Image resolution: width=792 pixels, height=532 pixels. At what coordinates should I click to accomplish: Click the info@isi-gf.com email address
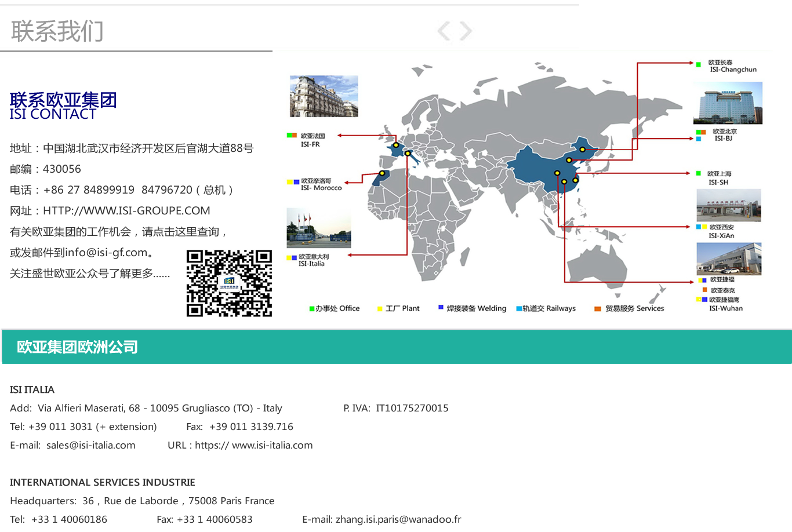[x=106, y=253]
